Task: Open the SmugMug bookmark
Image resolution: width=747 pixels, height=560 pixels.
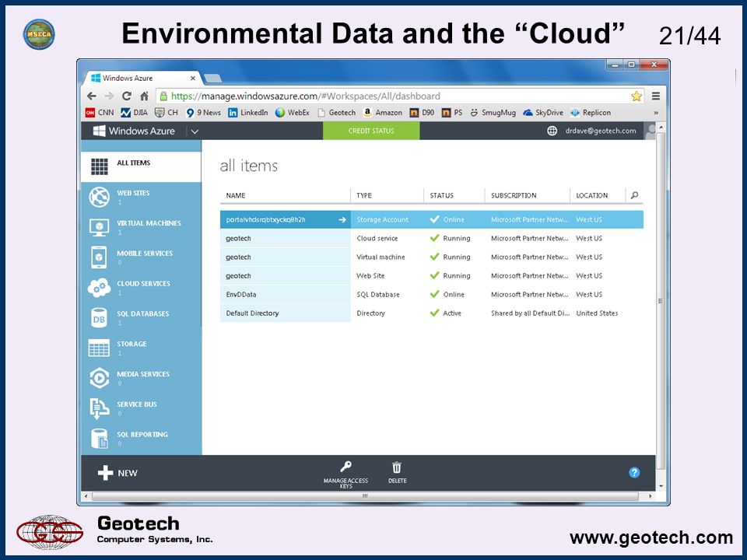Action: coord(493,112)
